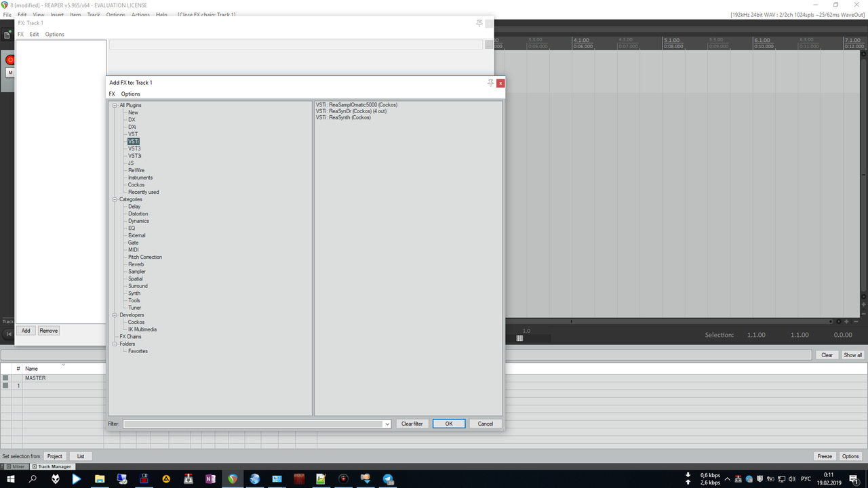The height and width of the screenshot is (488, 868).
Task: Open the File menu in REAPER
Action: [7, 14]
